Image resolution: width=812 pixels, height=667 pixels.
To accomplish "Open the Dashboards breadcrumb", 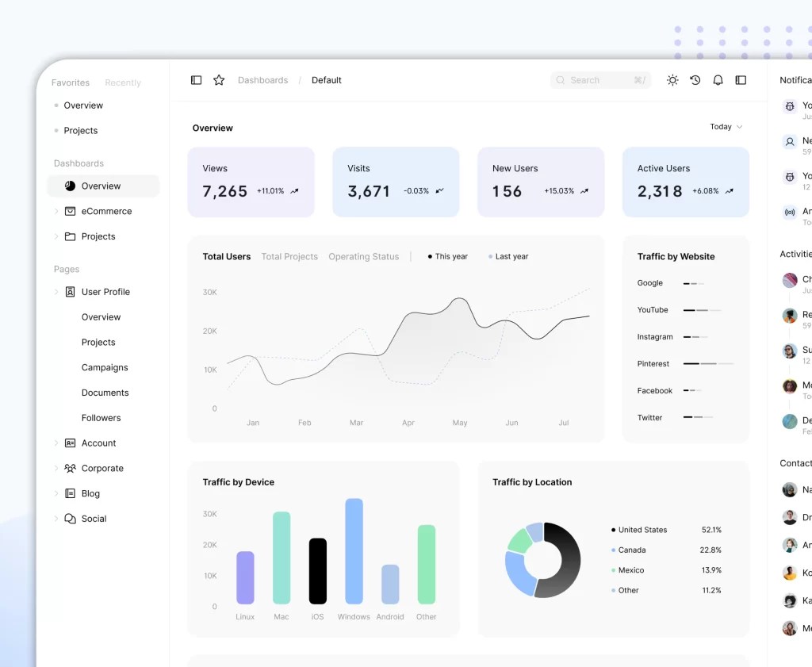I will tap(262, 80).
